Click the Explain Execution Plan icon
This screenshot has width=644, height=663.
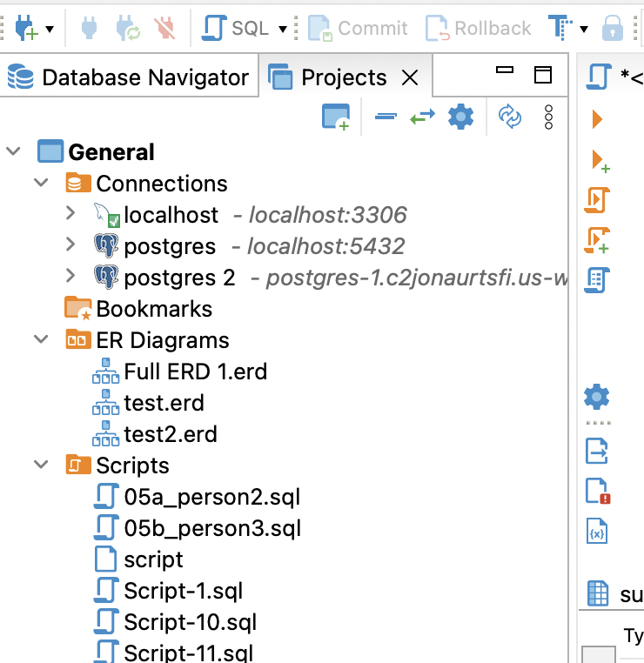(x=597, y=279)
